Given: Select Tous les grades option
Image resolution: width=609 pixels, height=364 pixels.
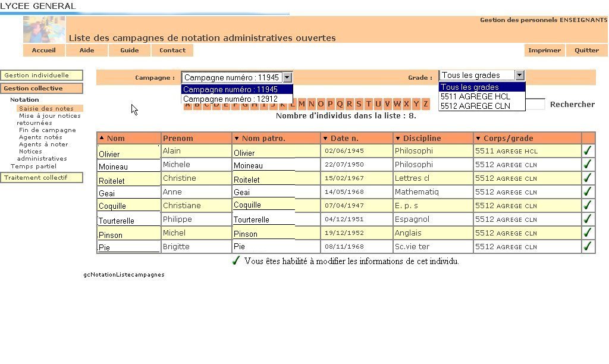Looking at the screenshot, I should pos(482,87).
